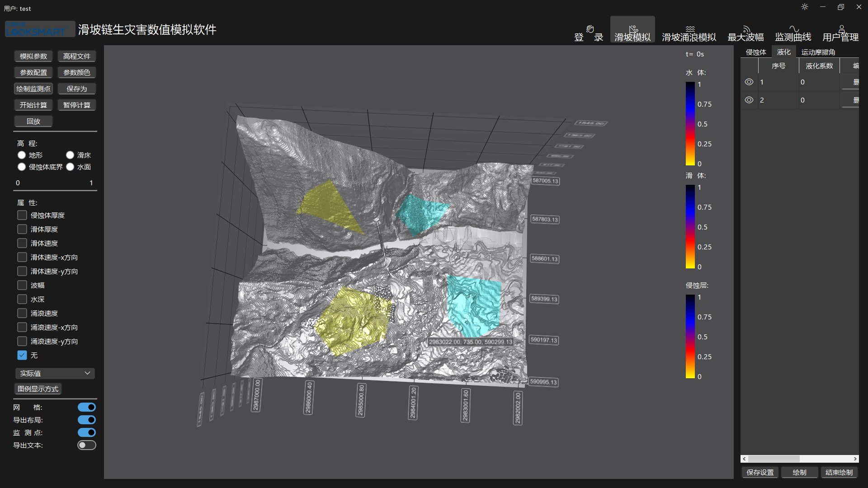Image resolution: width=868 pixels, height=488 pixels.
Task: Click the 登录 login hand icon
Action: pos(590,30)
